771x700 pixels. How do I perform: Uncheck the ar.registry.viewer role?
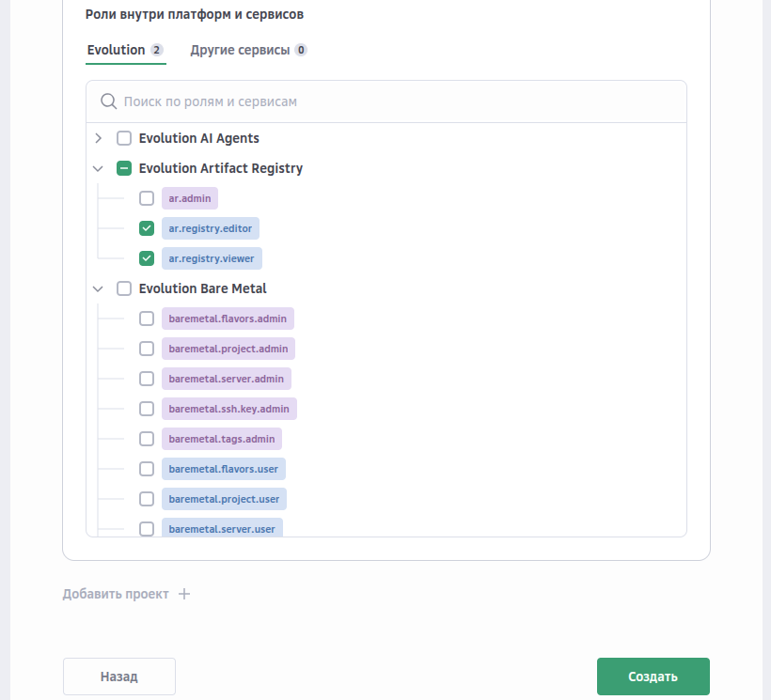(147, 258)
